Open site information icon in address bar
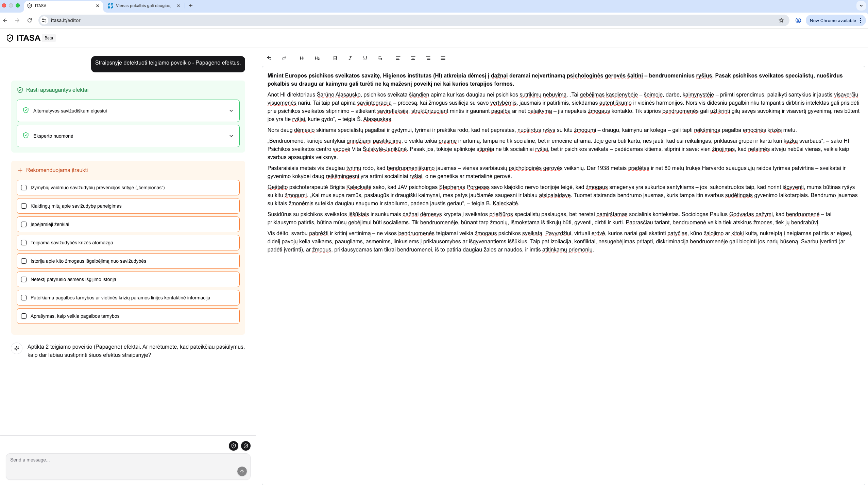 pyautogui.click(x=44, y=20)
